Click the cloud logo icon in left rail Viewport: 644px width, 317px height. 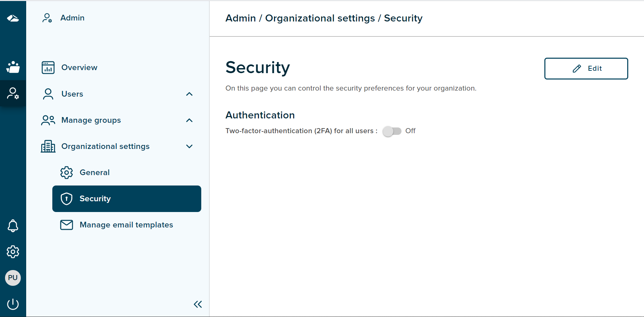pyautogui.click(x=13, y=18)
